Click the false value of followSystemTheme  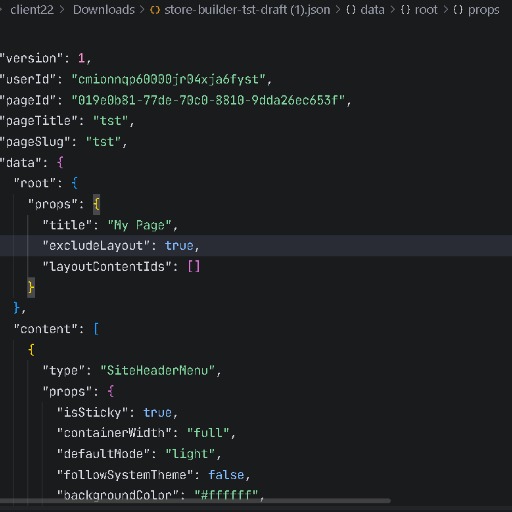[x=226, y=475]
